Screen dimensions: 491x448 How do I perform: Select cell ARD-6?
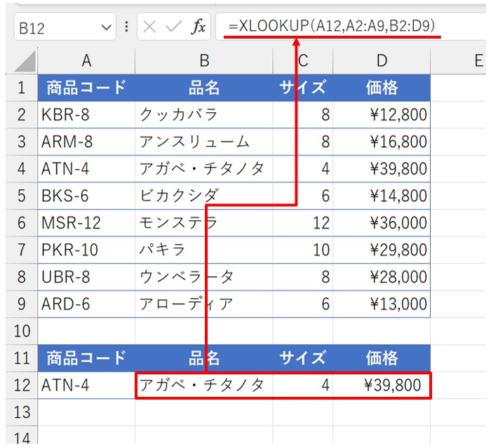coord(86,304)
